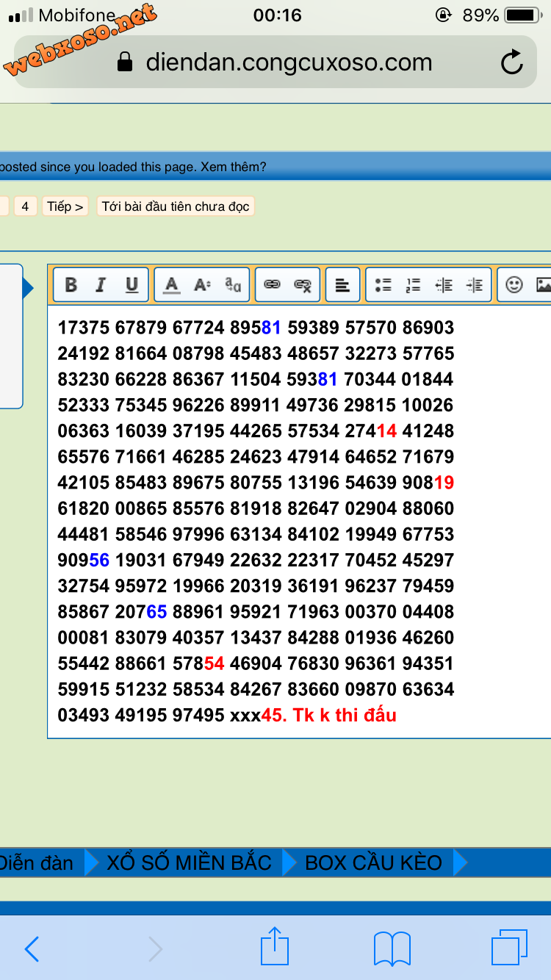This screenshot has height=980, width=551.
Task: Click the number 86903 in first row
Action: [x=428, y=328]
